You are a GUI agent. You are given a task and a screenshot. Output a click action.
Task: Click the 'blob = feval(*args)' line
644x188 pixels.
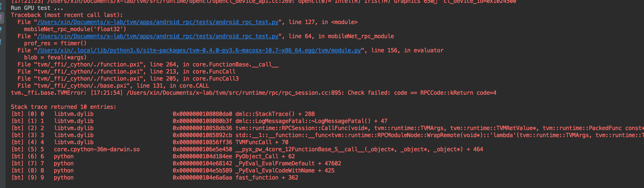55,57
